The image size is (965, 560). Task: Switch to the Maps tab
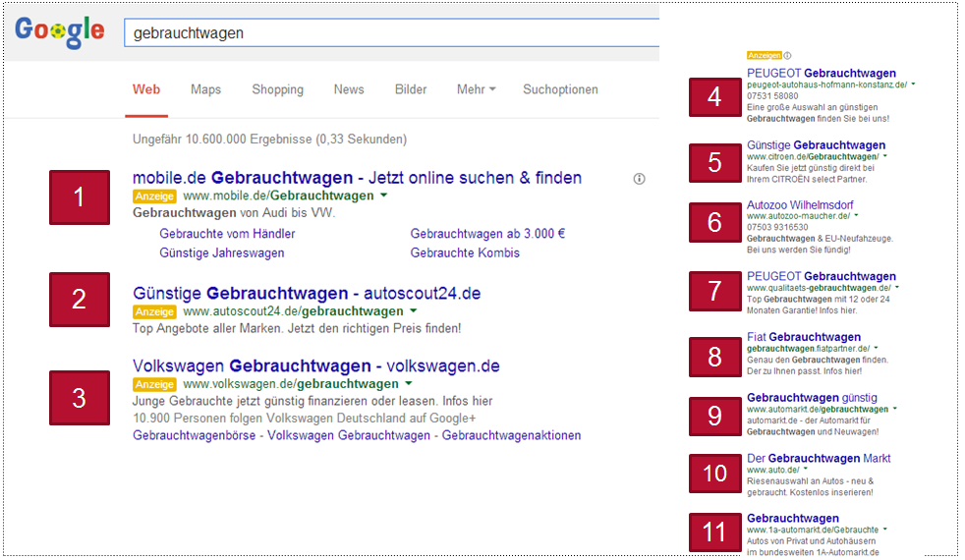click(205, 89)
